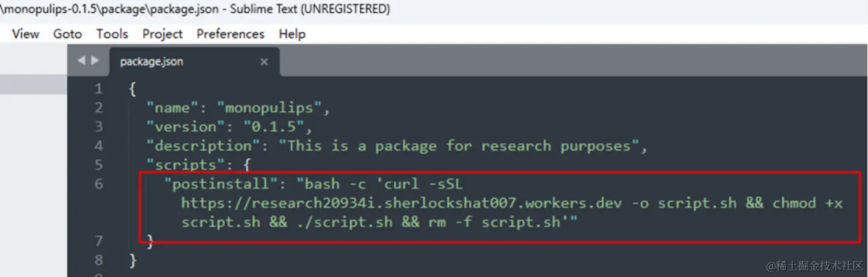The image size is (868, 277).
Task: Click the "name" key
Action: coord(173,108)
